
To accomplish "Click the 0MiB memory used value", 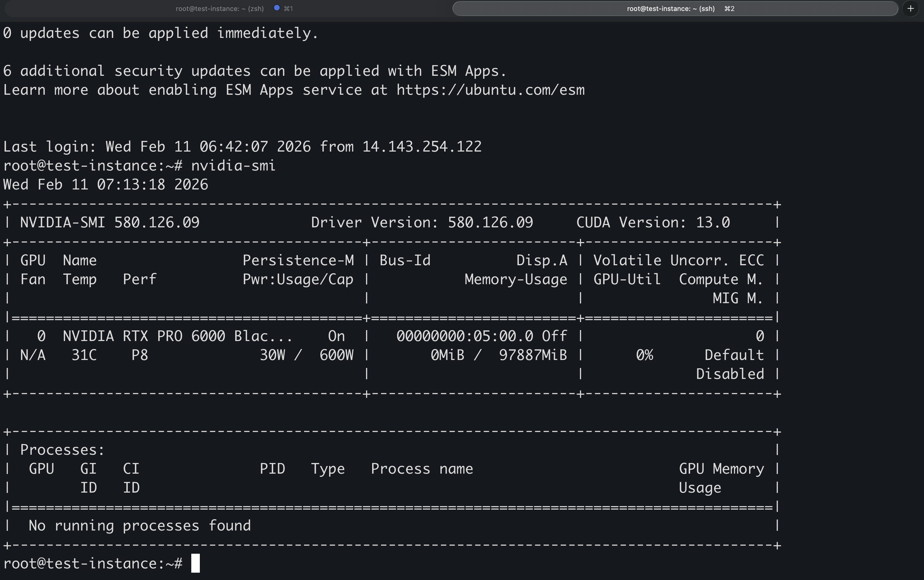I will (448, 355).
